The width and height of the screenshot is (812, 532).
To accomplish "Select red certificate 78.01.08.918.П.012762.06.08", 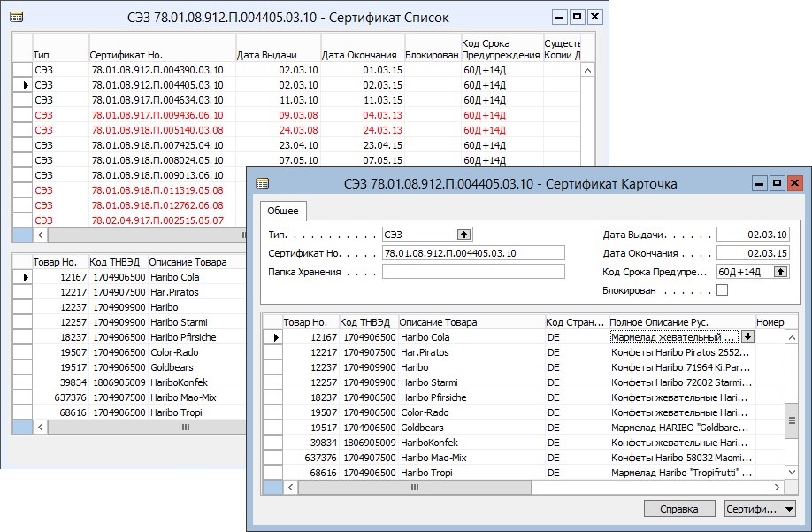I will 157,205.
